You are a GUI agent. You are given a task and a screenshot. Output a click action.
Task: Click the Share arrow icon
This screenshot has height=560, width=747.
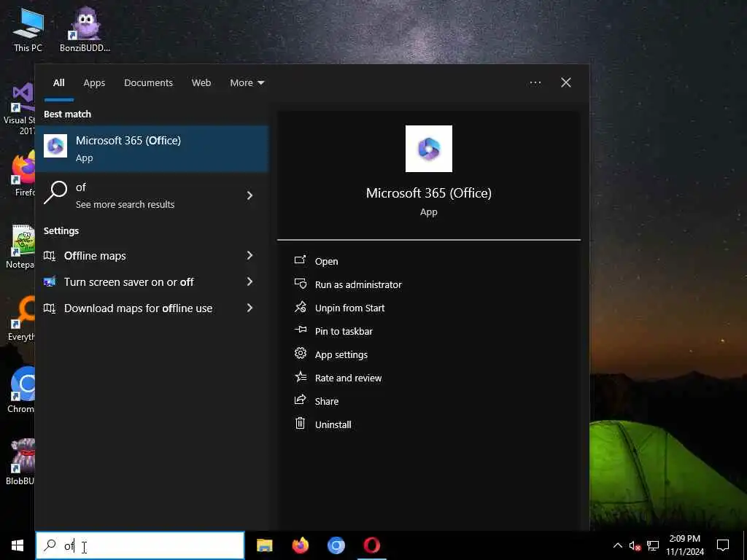pos(300,400)
